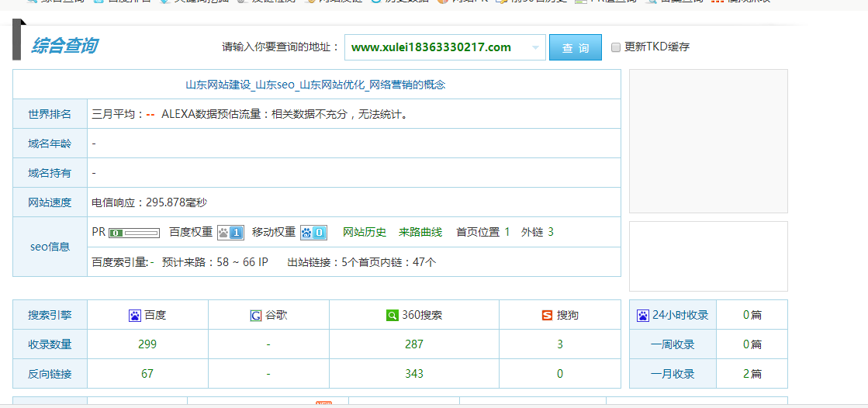Click 360搜索 backlink count 343
Viewport: 868px width, 408px height.
pos(414,374)
